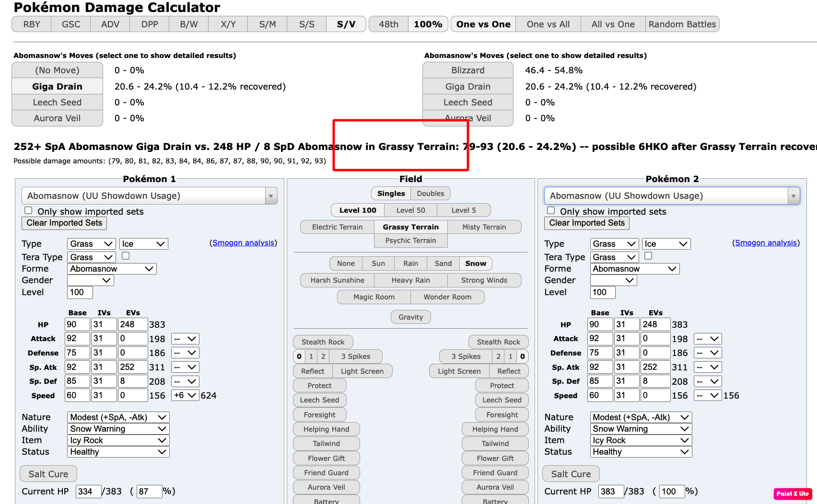Image resolution: width=817 pixels, height=504 pixels.
Task: Open Pokémon 2 second type Ice dropdown
Action: coord(666,244)
